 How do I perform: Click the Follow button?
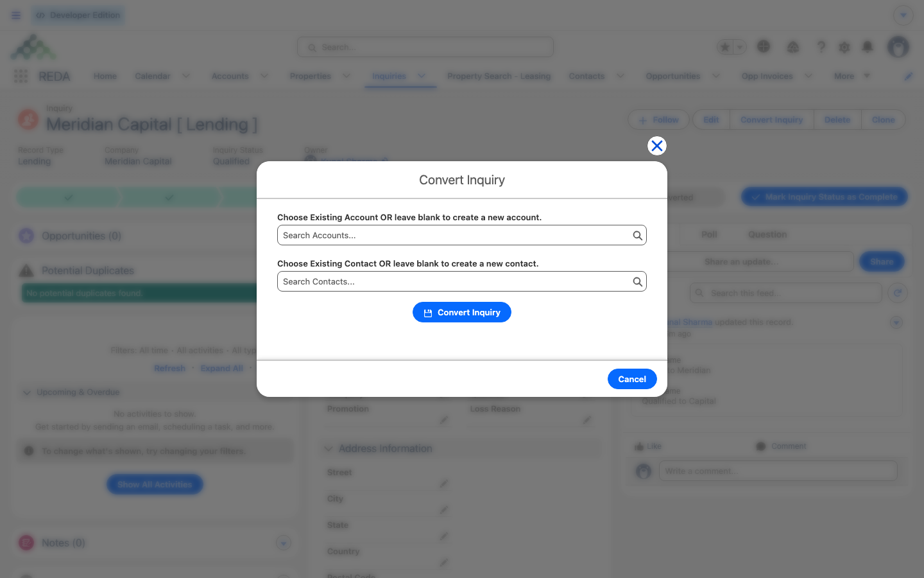point(658,120)
